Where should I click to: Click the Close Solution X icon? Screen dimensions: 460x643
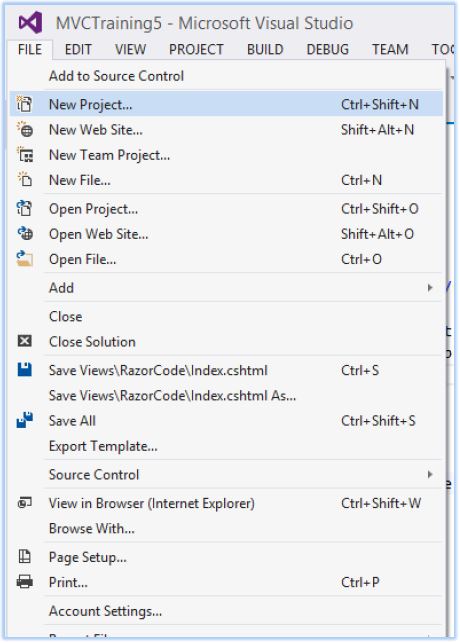click(x=25, y=341)
